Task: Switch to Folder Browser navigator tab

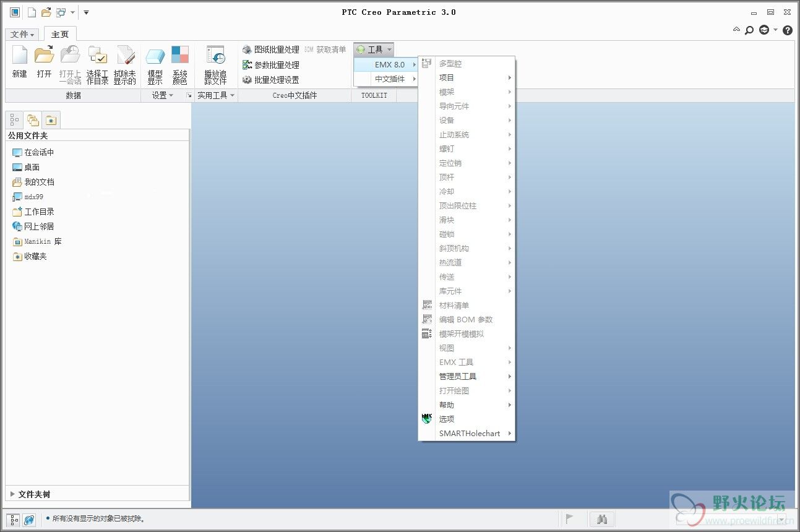Action: (x=33, y=120)
